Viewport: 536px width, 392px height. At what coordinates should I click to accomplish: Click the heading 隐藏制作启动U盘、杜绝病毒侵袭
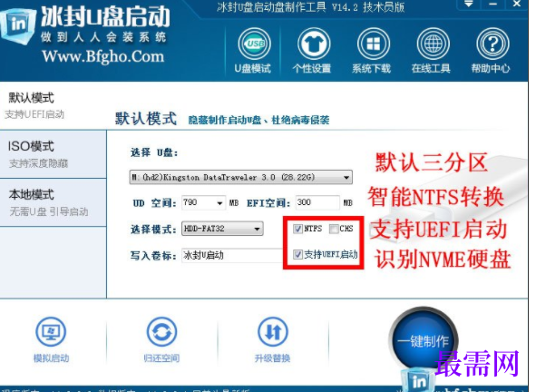(x=258, y=120)
